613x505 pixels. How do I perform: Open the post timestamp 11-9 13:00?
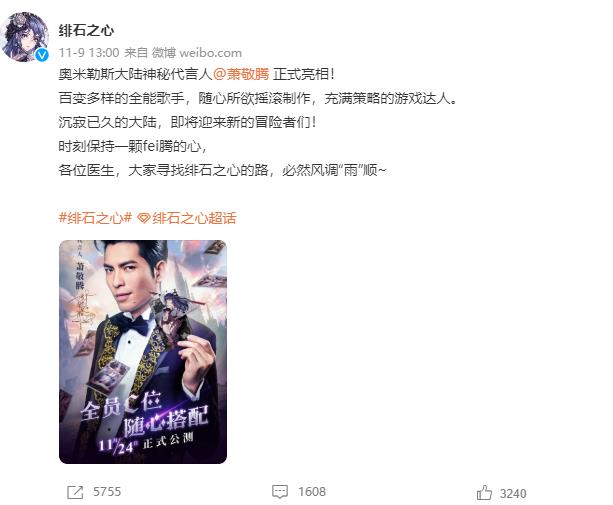click(x=89, y=53)
